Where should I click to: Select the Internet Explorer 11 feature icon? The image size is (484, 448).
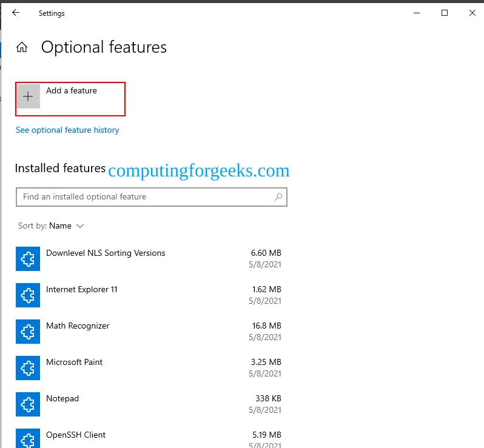pos(28,295)
